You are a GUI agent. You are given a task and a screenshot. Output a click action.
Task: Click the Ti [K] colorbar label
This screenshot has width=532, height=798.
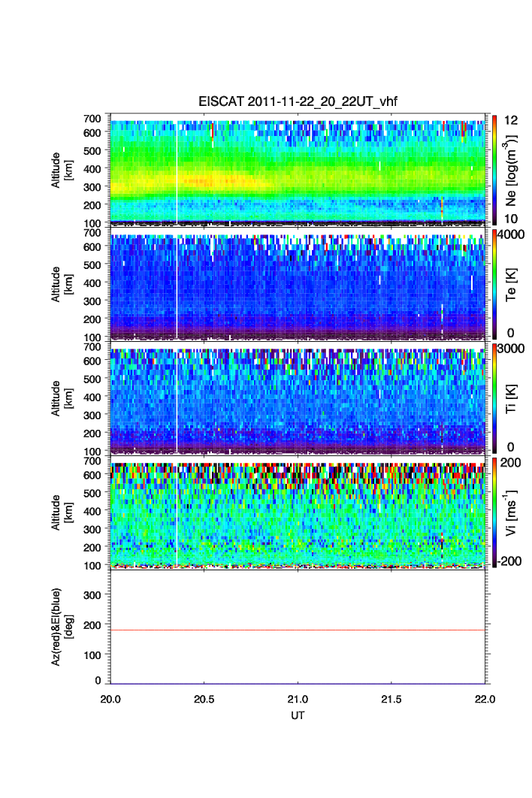point(511,398)
